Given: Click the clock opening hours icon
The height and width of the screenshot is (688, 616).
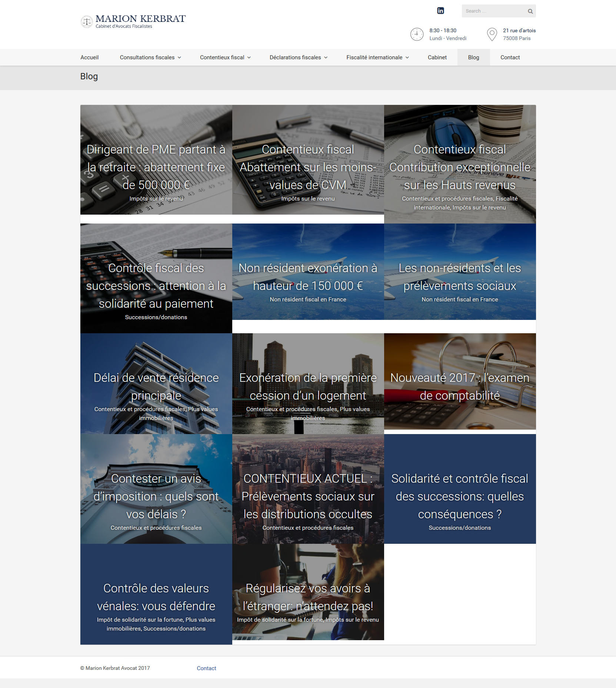Looking at the screenshot, I should click(x=417, y=34).
